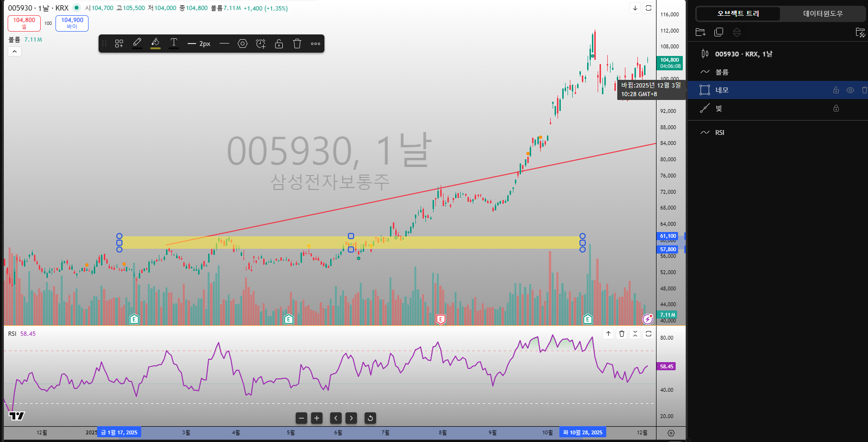Open chart settings gear at axis corner

point(671,433)
